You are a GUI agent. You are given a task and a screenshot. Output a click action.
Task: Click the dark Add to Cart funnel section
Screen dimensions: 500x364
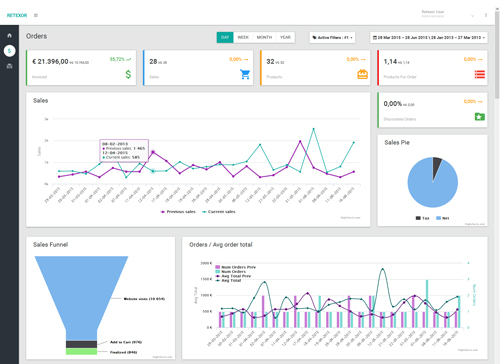(x=81, y=344)
